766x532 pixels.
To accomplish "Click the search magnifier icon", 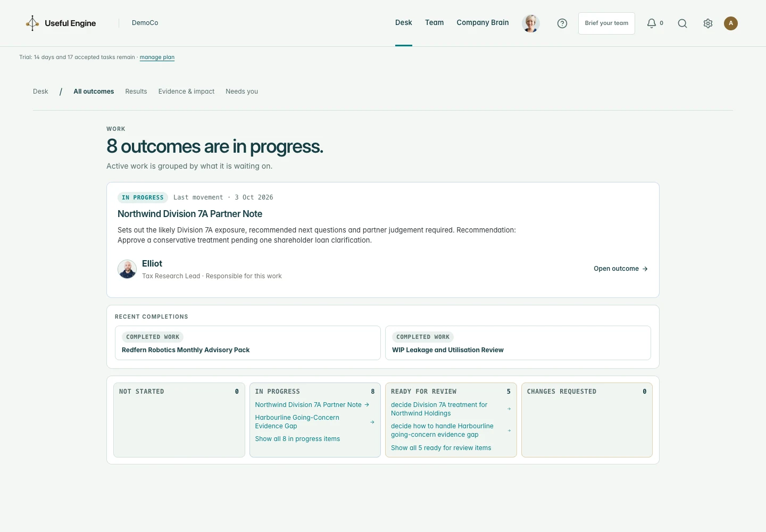I will [682, 23].
